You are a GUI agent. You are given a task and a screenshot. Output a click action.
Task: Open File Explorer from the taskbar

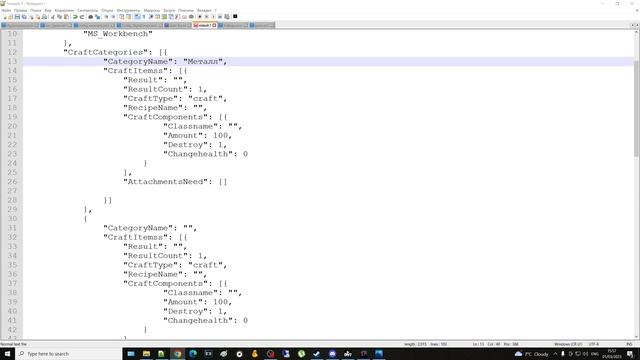(146, 353)
